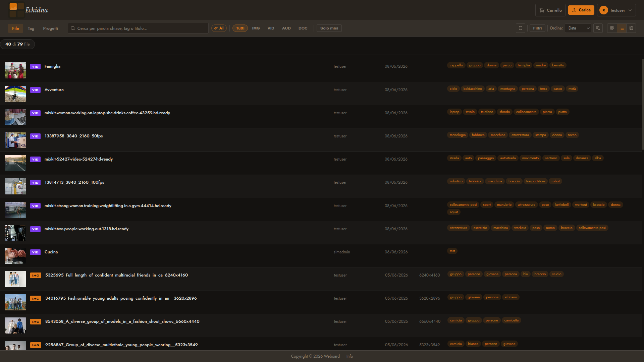Filter by AUD file type

click(286, 28)
